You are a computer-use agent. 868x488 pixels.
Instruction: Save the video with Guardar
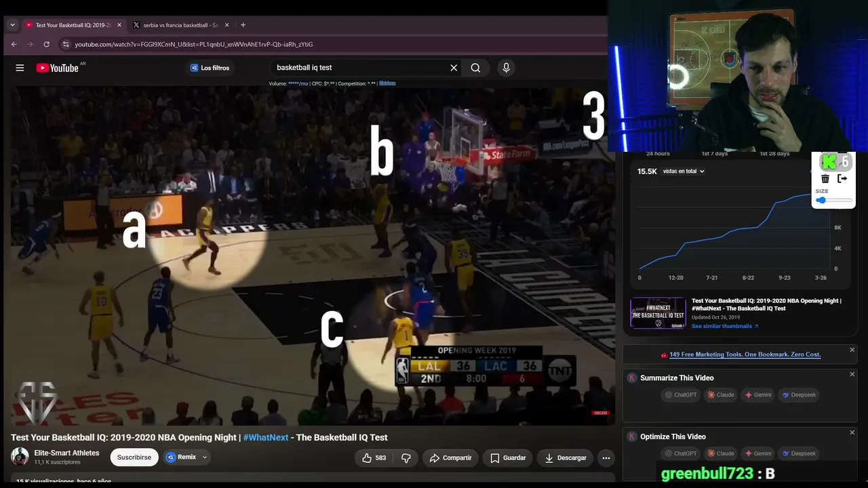click(508, 457)
